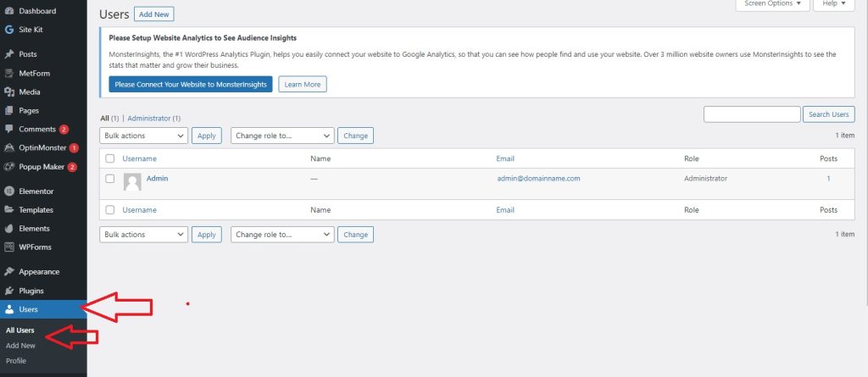Click the Users person icon
The width and height of the screenshot is (868, 377).
coord(8,309)
